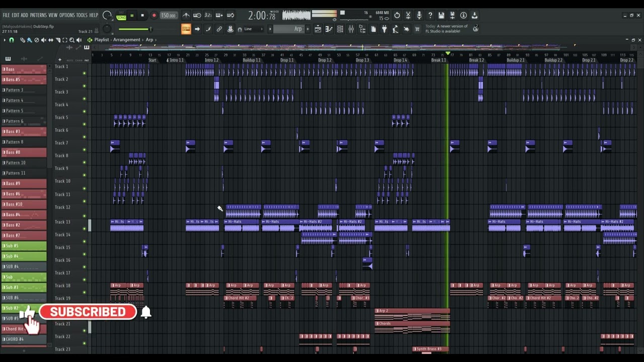Select the pencil draw tool in playlist

23,40
